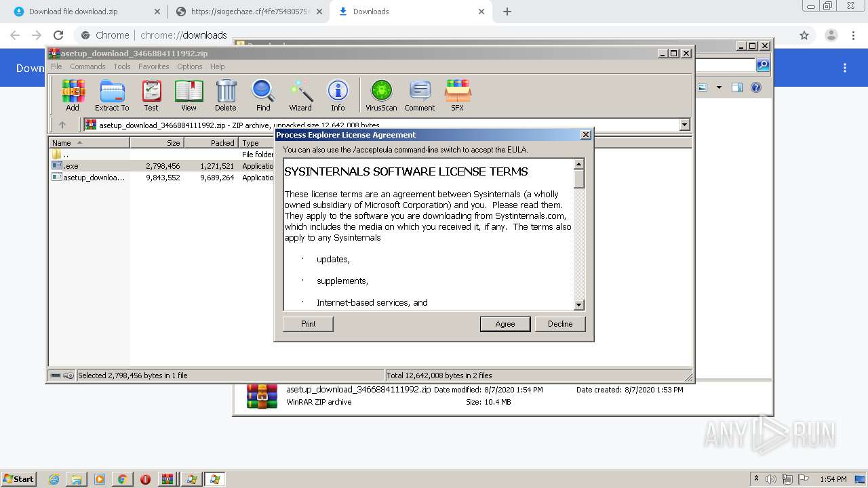Open Windows Explorer from taskbar
The image size is (868, 488).
[x=77, y=479]
